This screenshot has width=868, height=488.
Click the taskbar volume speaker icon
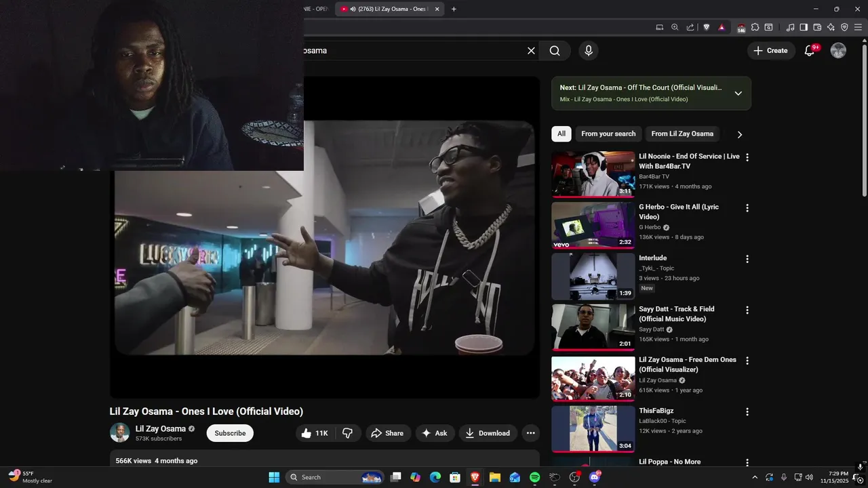(x=809, y=477)
